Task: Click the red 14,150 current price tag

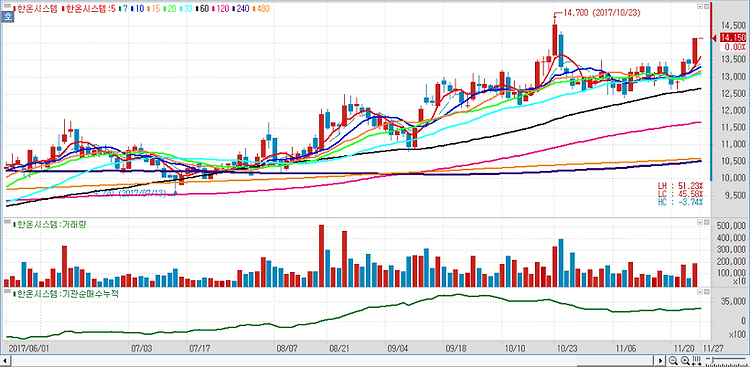Action: 733,38
